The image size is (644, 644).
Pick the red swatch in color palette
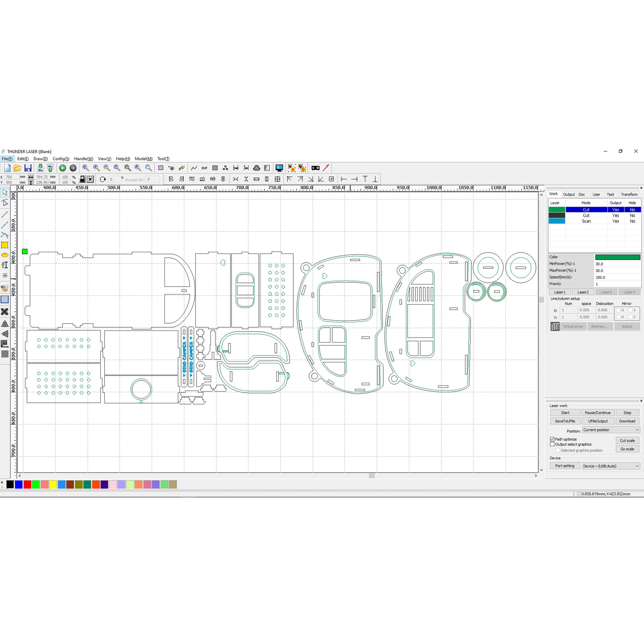pyautogui.click(x=27, y=484)
